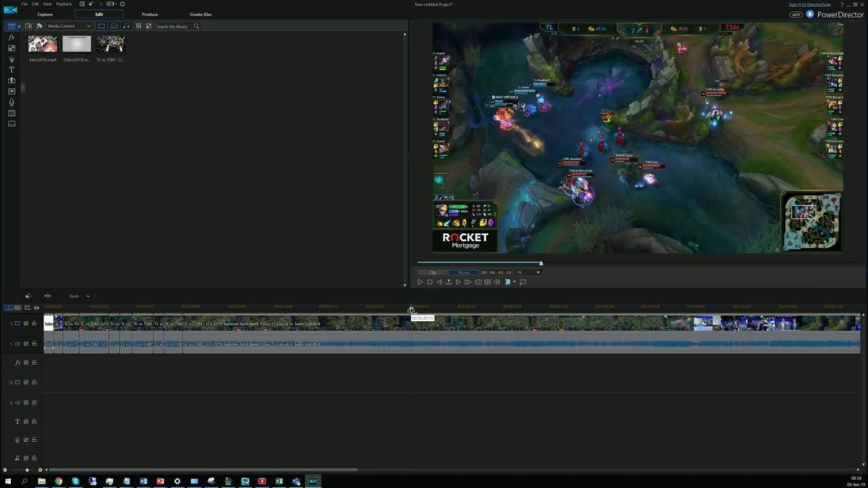Toggle video track 2 enable checkbox
The image size is (868, 488).
[x=26, y=382]
